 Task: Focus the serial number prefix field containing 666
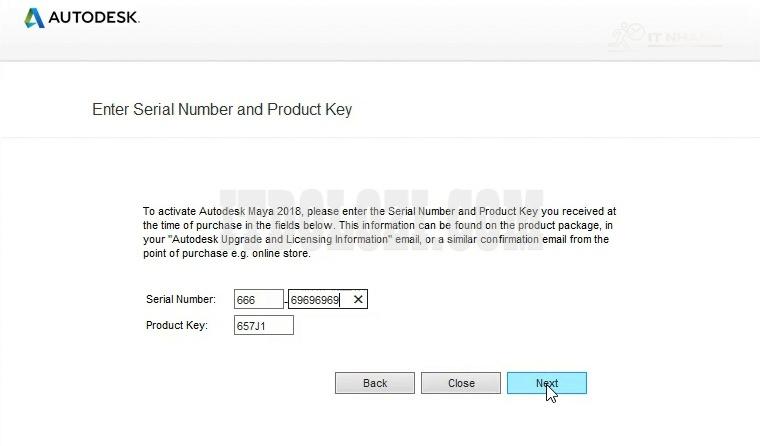point(258,299)
